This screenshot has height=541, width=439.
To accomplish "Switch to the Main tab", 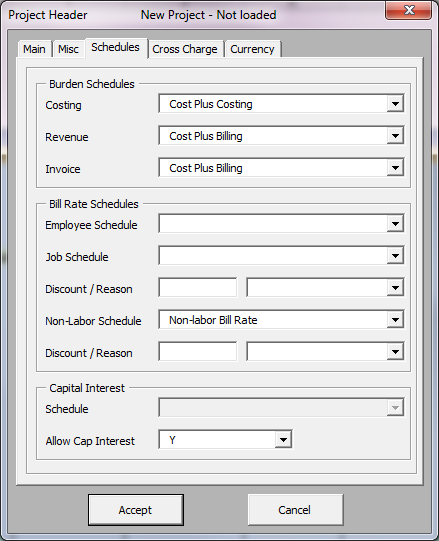I will click(34, 49).
